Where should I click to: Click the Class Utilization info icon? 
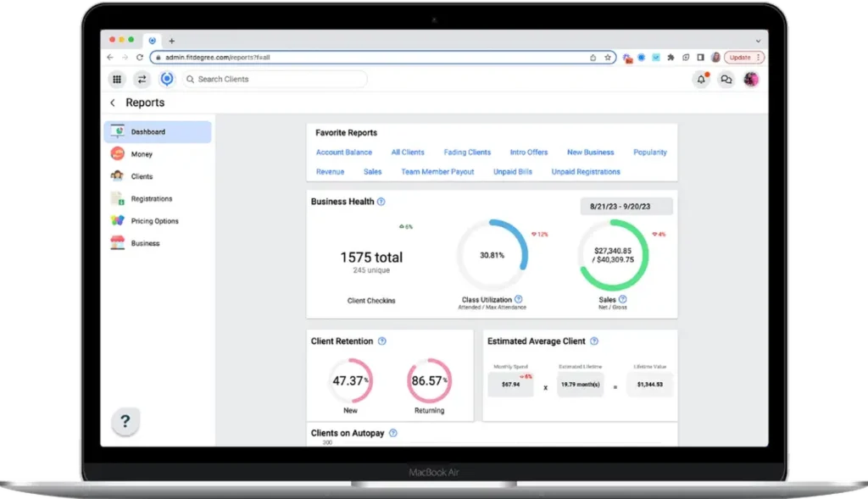tap(518, 299)
